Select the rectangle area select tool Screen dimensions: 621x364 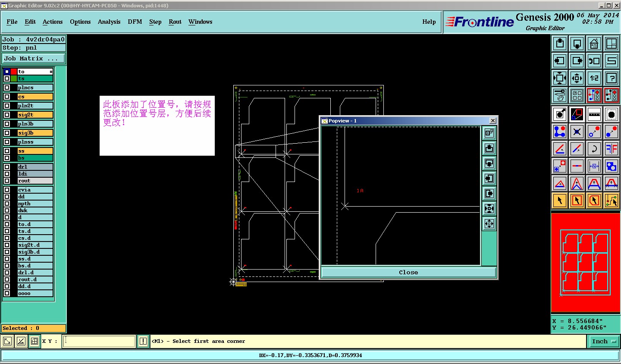coord(577,201)
